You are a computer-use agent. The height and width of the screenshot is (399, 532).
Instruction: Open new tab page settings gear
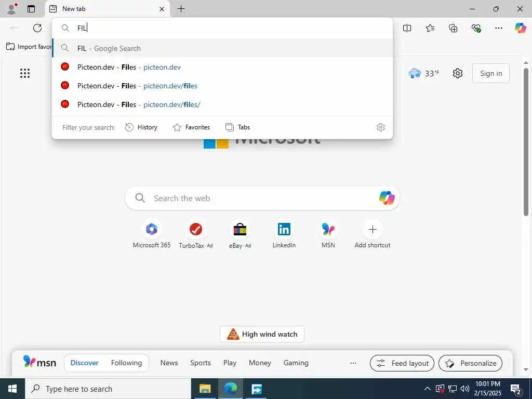458,73
